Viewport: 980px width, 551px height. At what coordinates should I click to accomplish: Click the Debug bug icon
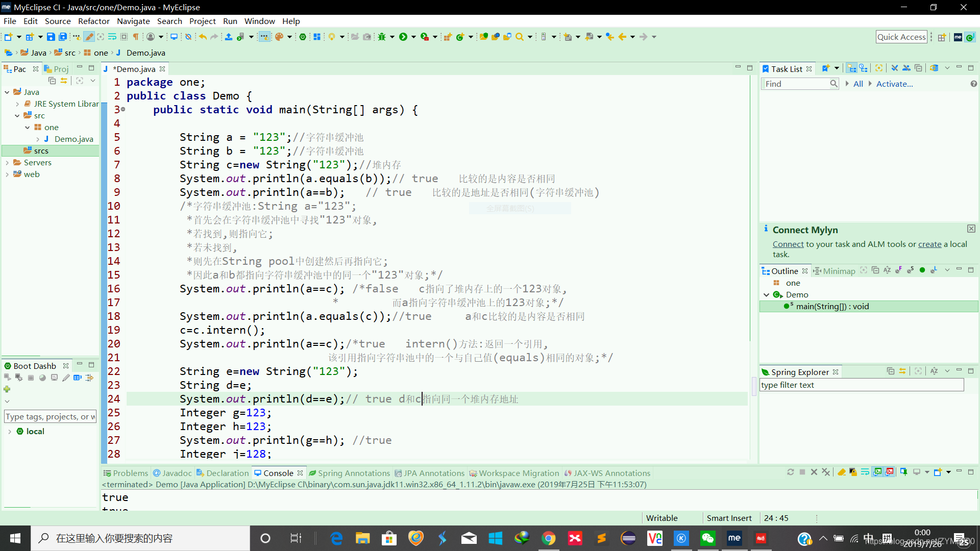(x=382, y=37)
